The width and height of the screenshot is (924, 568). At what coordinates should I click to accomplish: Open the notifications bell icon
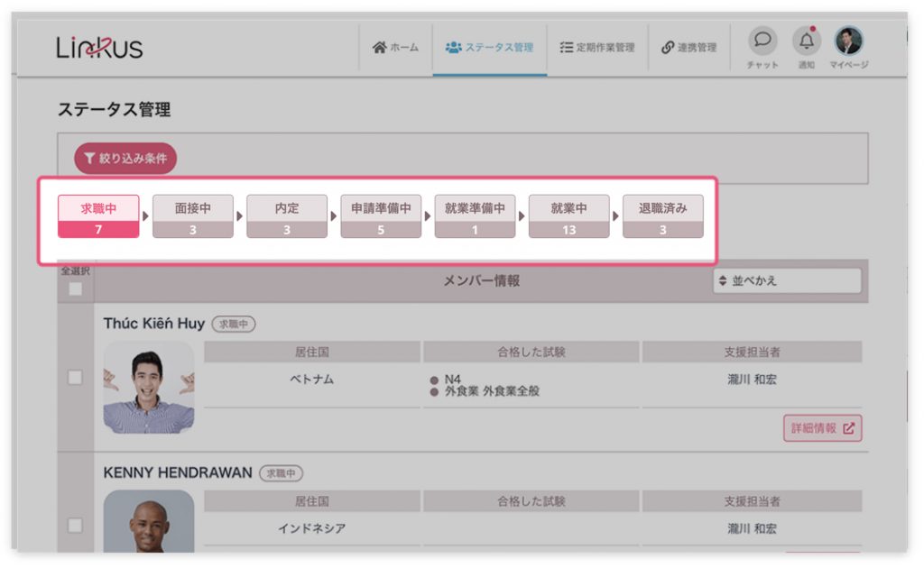pyautogui.click(x=806, y=41)
